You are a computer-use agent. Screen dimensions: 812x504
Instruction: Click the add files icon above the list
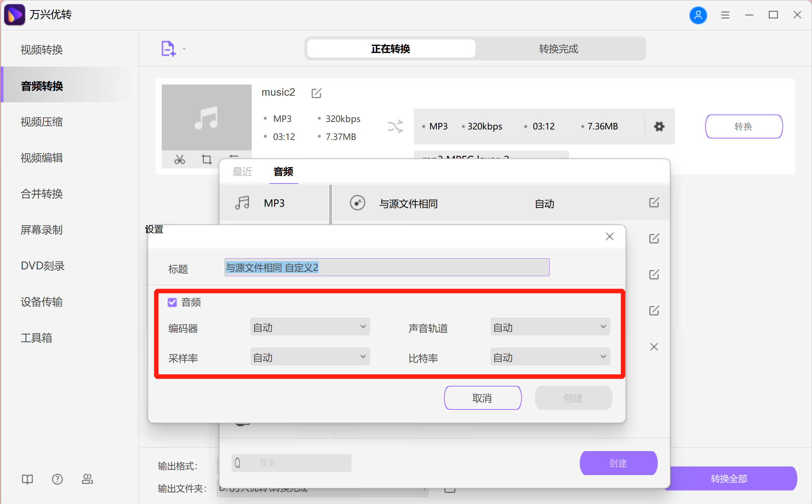tap(168, 48)
